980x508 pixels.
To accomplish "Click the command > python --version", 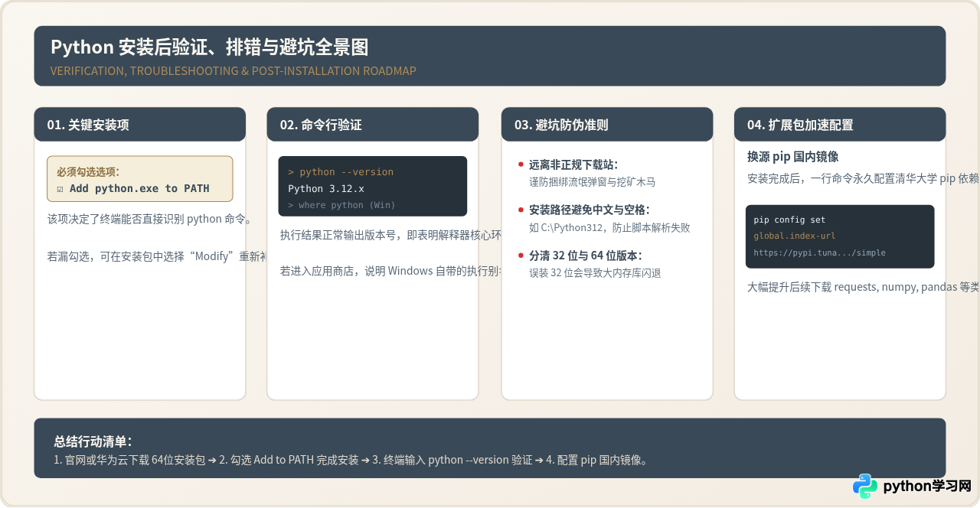I will (341, 172).
